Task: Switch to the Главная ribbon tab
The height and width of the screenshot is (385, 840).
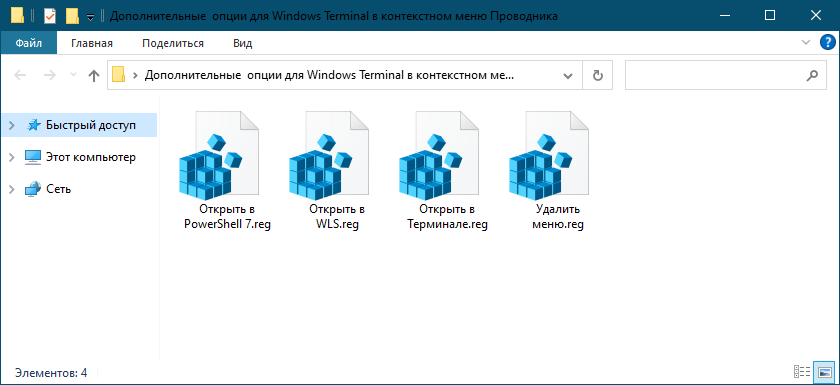Action: point(92,43)
